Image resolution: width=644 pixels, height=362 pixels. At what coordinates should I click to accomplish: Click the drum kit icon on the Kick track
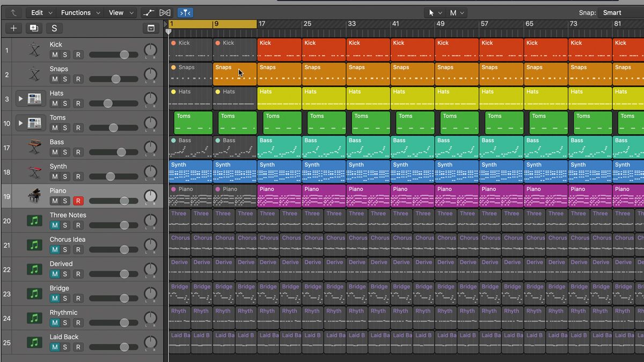point(33,49)
